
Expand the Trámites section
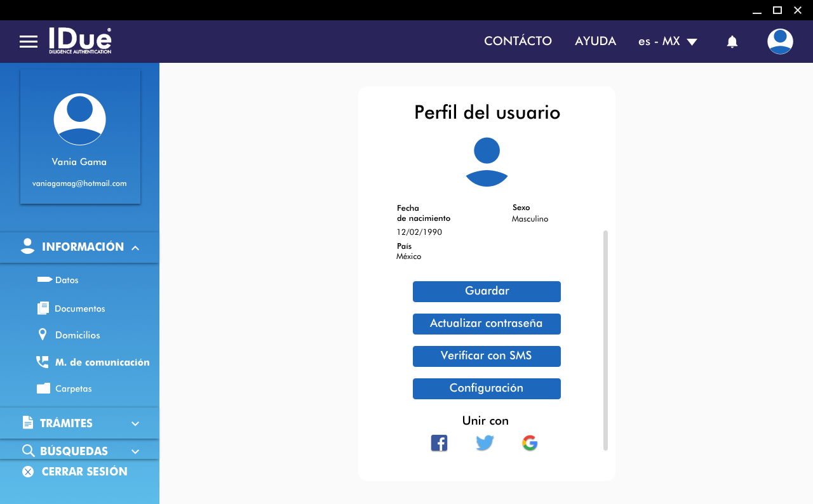coord(135,423)
